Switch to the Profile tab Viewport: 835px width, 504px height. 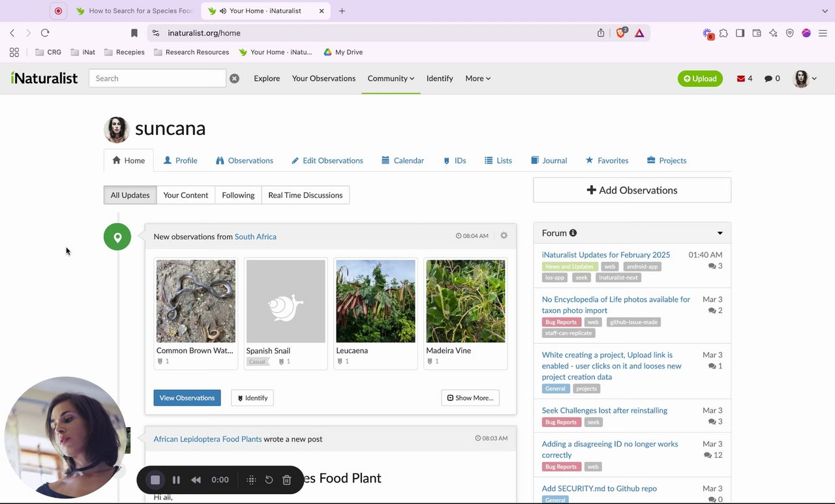tap(180, 160)
